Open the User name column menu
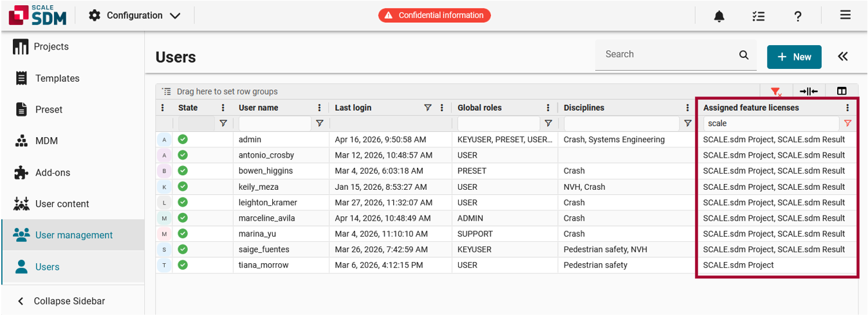 point(319,107)
